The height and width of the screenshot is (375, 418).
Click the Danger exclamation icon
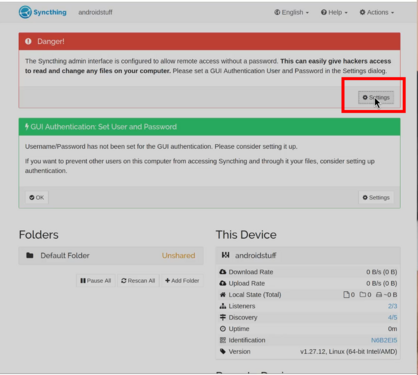[28, 41]
